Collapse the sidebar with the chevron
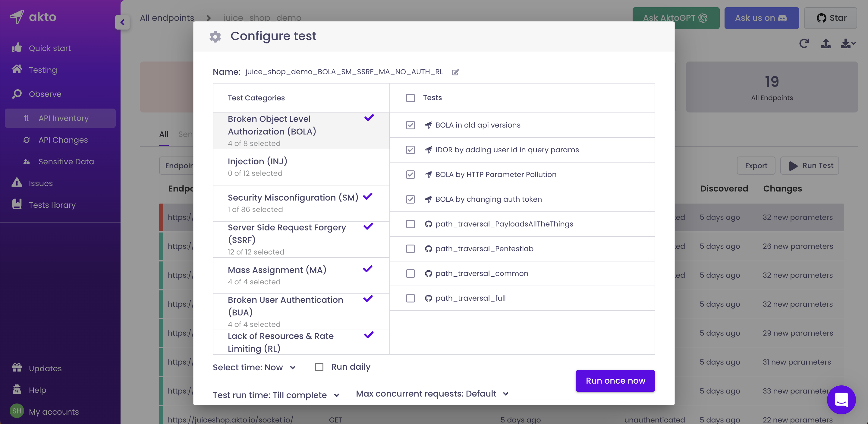This screenshot has height=424, width=868. (122, 22)
